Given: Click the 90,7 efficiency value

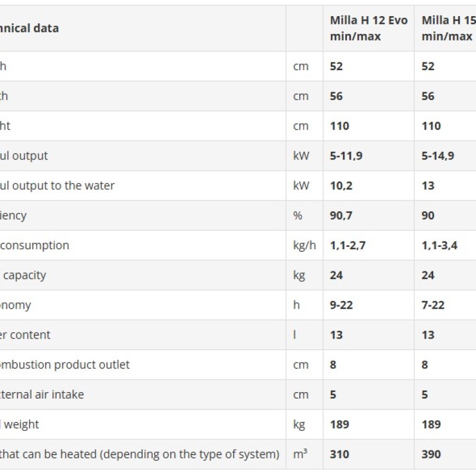Looking at the screenshot, I should click(x=342, y=215).
